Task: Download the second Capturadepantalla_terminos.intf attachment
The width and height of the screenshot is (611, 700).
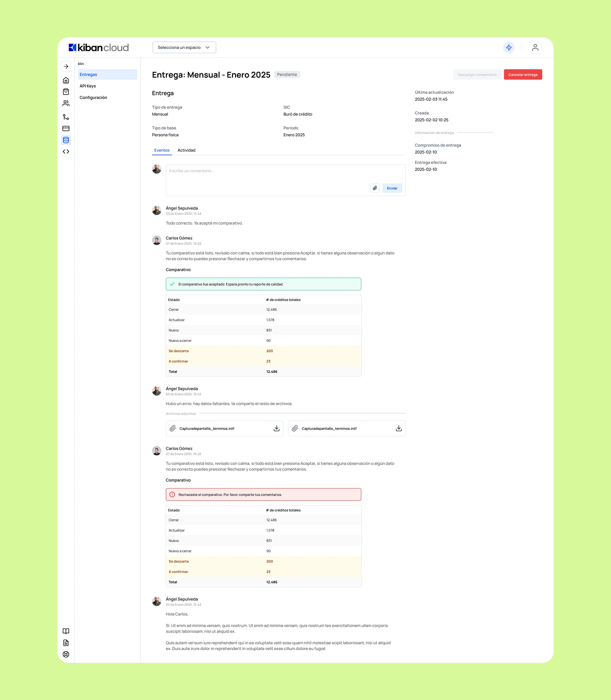Action: pos(399,428)
